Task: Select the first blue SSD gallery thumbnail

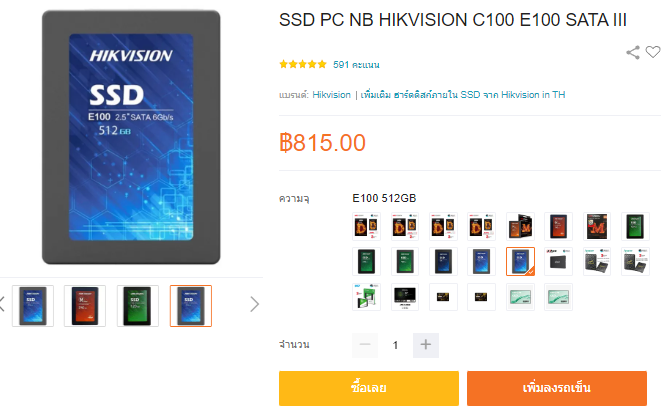Action: 33,306
